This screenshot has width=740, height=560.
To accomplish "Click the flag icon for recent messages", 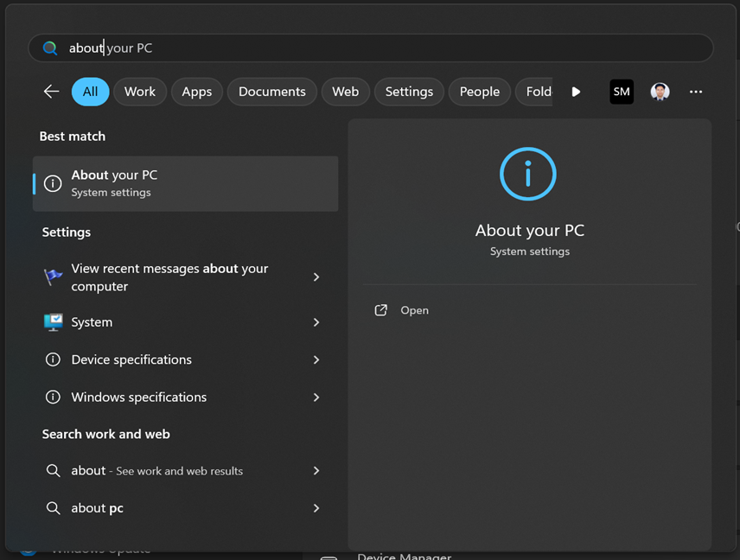I will tap(53, 277).
